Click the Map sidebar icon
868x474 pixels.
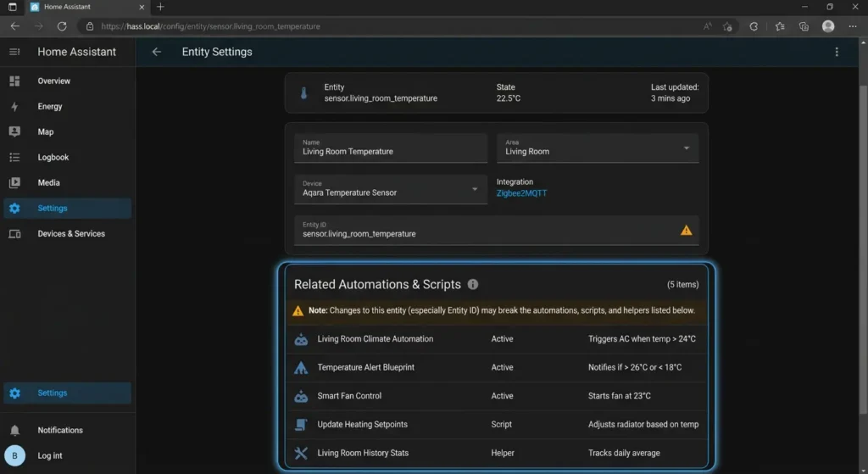(14, 131)
